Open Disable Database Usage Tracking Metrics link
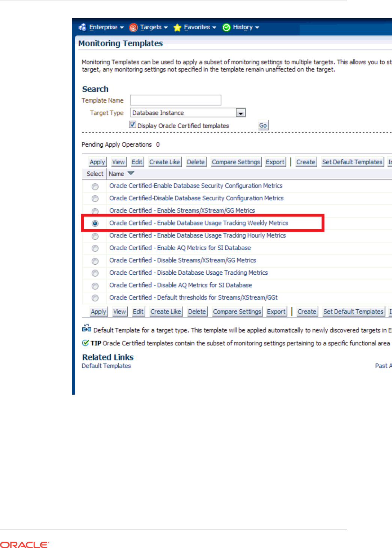The image size is (392, 548). point(188,272)
